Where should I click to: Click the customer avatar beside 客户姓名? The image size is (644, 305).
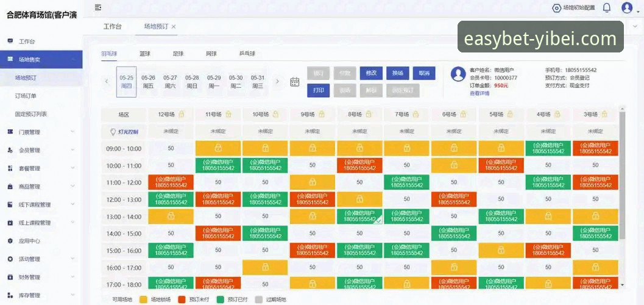458,74
